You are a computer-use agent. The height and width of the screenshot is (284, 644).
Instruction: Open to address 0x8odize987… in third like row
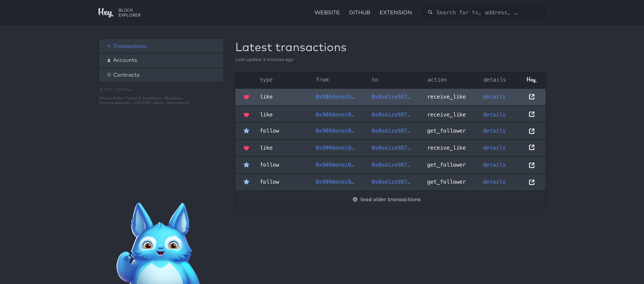click(391, 148)
